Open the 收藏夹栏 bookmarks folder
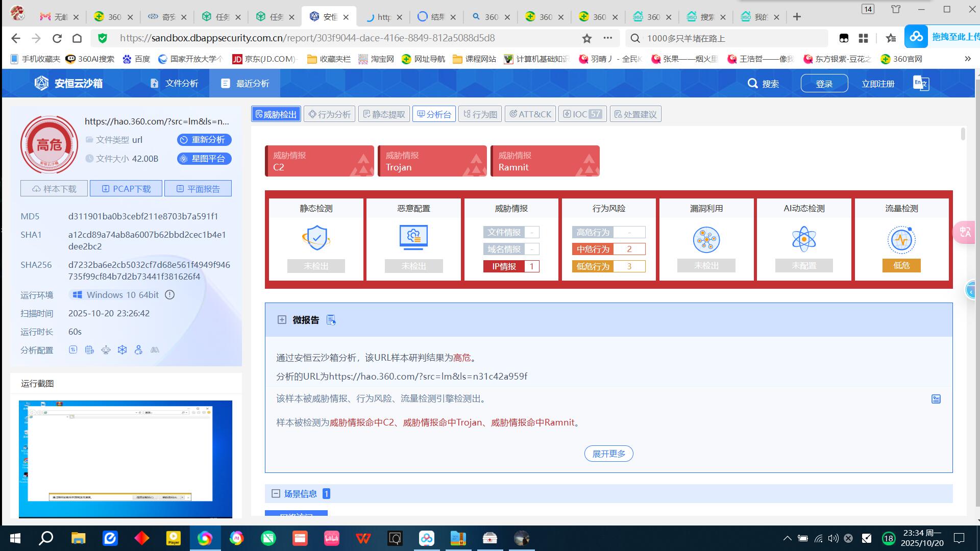This screenshot has width=980, height=551. 329,59
